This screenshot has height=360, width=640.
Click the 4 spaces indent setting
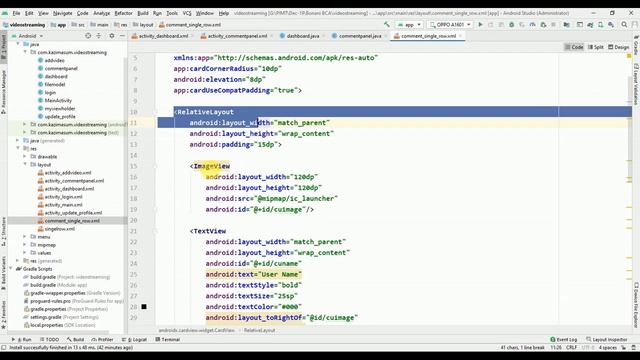click(607, 348)
